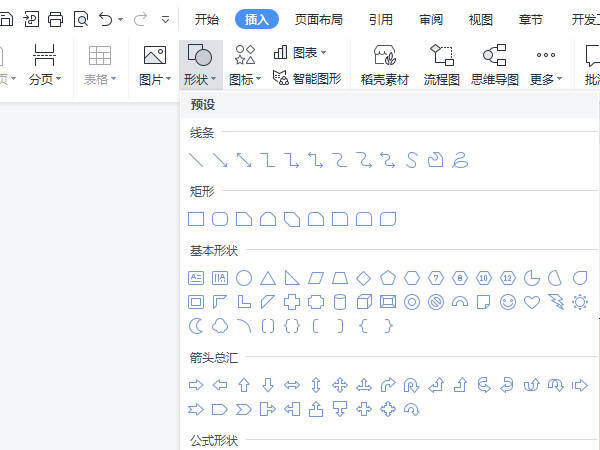Select the right block arrow
This screenshot has height=450, width=600.
(196, 385)
